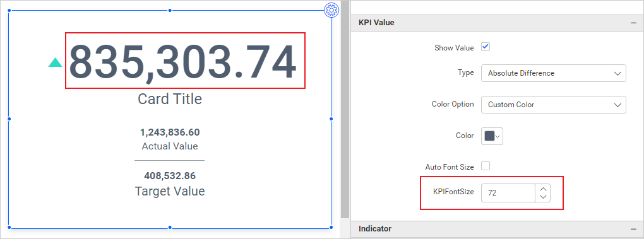This screenshot has height=239, width=644.
Task: Increase KPIFontSize with the up arrow
Action: click(543, 189)
